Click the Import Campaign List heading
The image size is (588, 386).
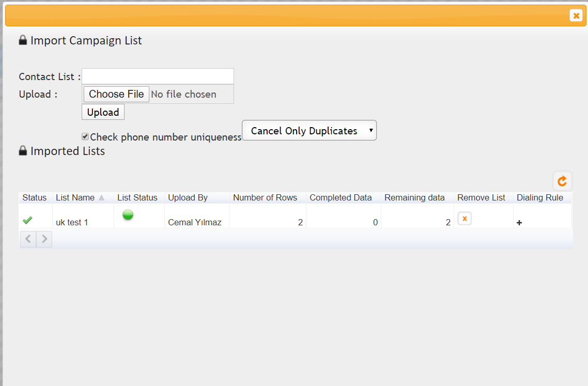point(86,40)
